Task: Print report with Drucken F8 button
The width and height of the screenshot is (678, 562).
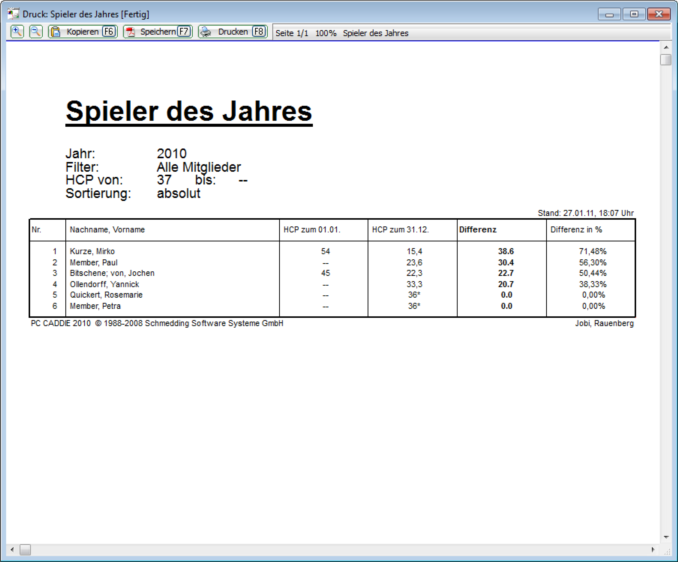Action: [x=233, y=32]
